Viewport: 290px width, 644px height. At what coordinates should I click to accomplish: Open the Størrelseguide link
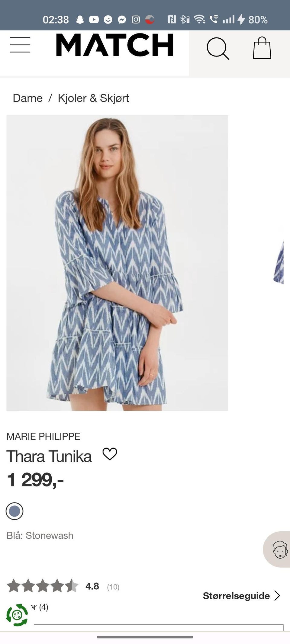[236, 596]
